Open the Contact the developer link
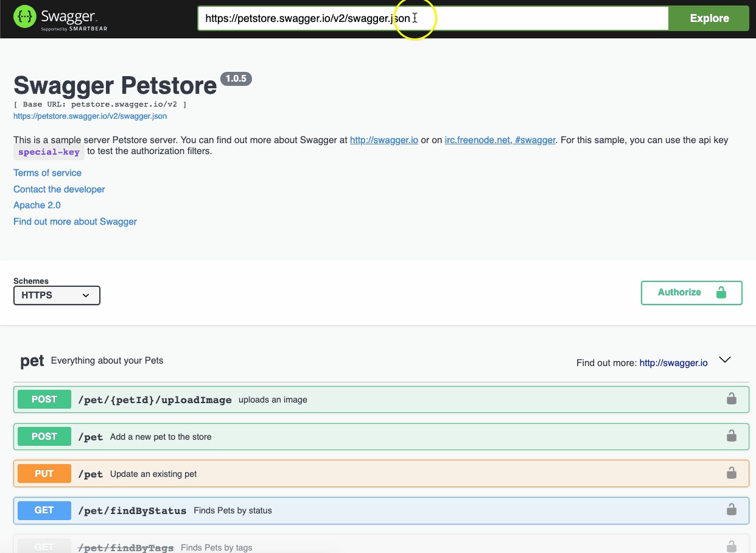Image resolution: width=756 pixels, height=553 pixels. pyautogui.click(x=59, y=189)
